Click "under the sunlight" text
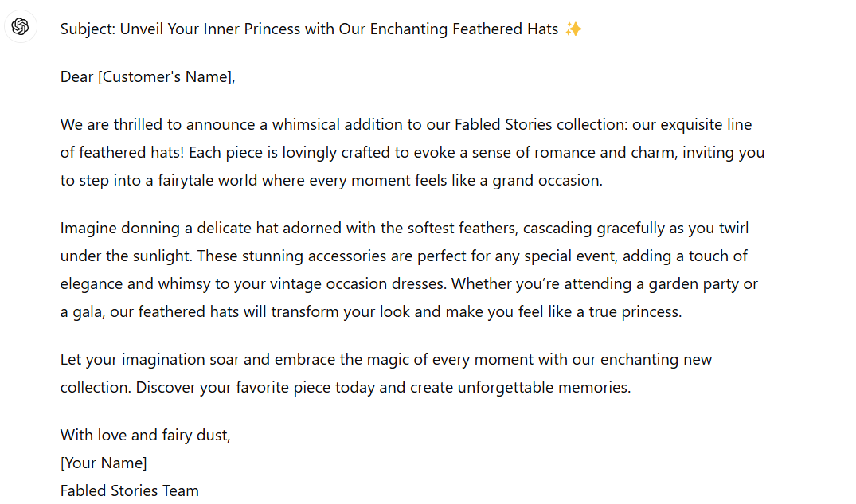Viewport: 856px width, 504px height. coord(127,256)
